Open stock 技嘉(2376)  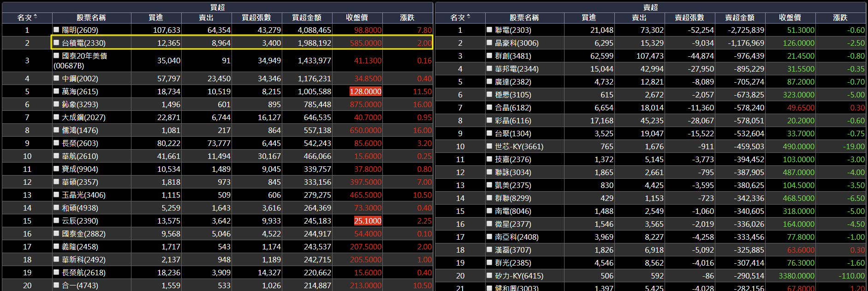pyautogui.click(x=513, y=159)
